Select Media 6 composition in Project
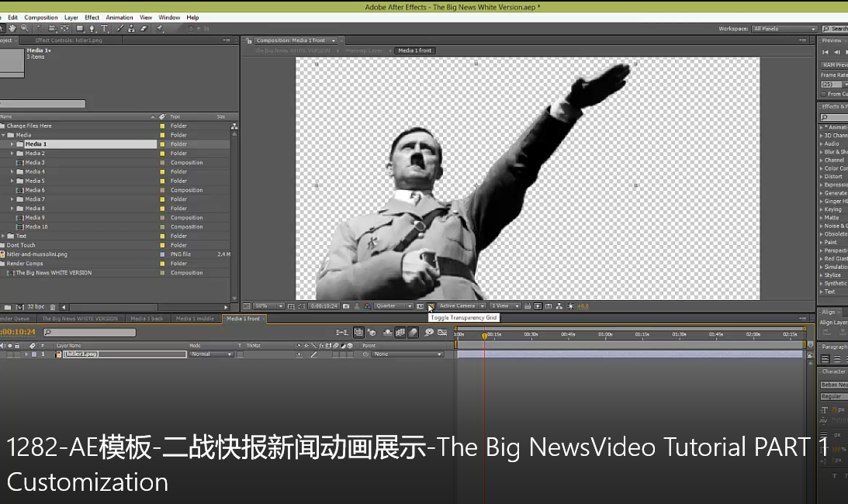Screen dimensions: 848x504 35,190
